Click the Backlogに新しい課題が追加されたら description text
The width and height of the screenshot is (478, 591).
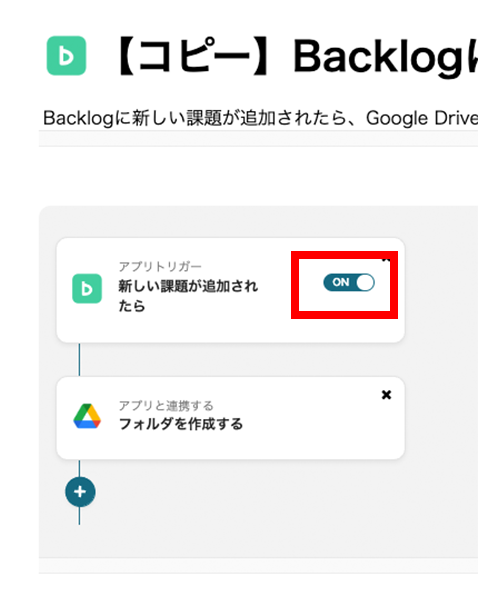(260, 118)
